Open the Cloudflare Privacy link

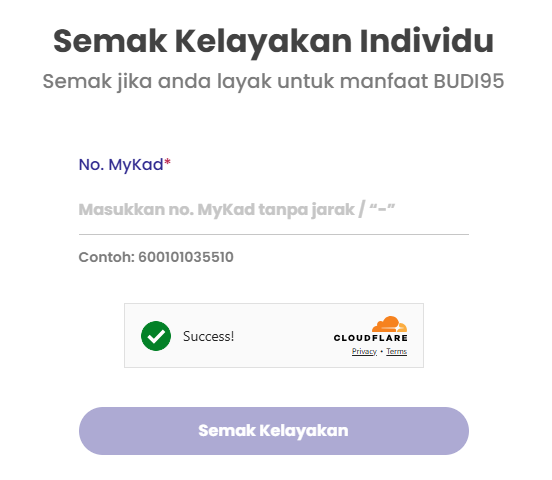(x=364, y=351)
